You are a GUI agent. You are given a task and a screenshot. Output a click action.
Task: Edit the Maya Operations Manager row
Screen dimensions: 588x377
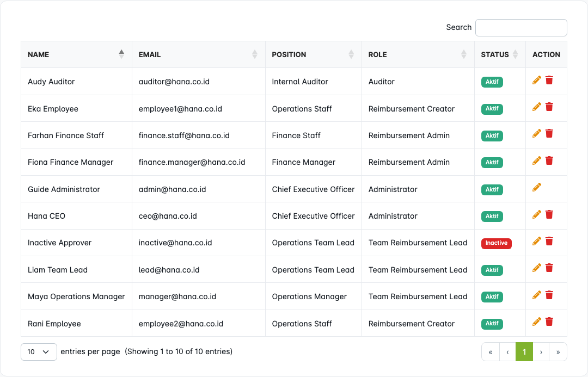(537, 295)
